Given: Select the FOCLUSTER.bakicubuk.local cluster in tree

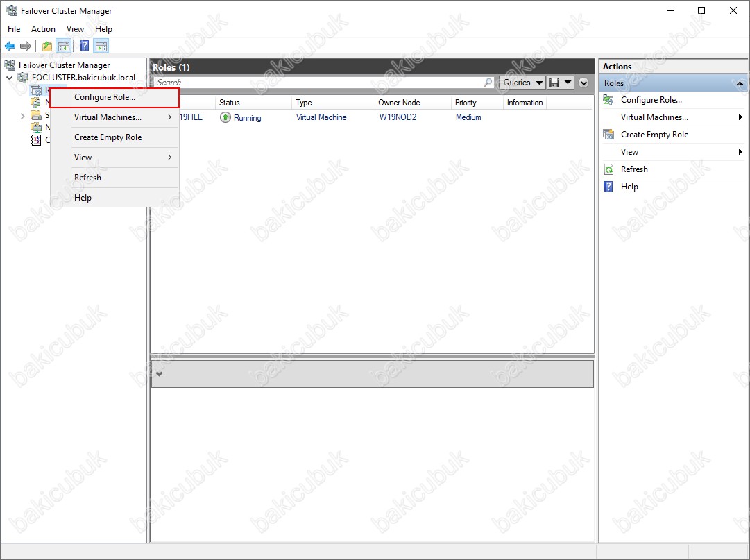Looking at the screenshot, I should coord(84,78).
